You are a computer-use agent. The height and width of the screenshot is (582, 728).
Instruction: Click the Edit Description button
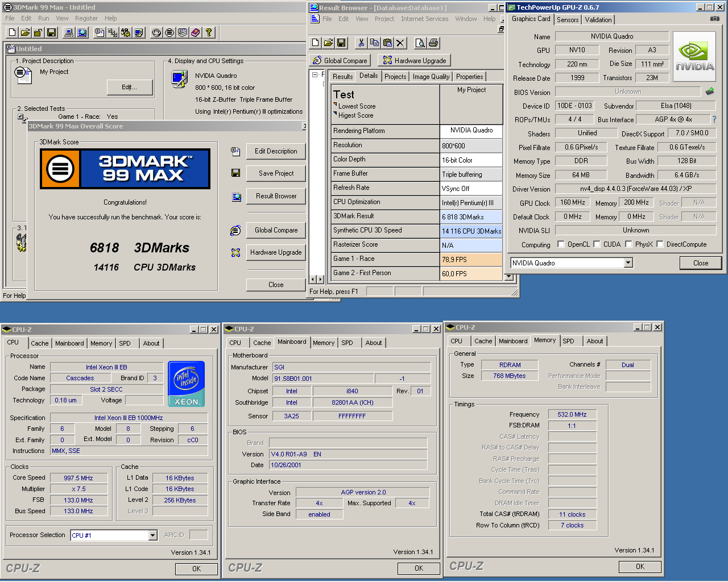point(276,151)
